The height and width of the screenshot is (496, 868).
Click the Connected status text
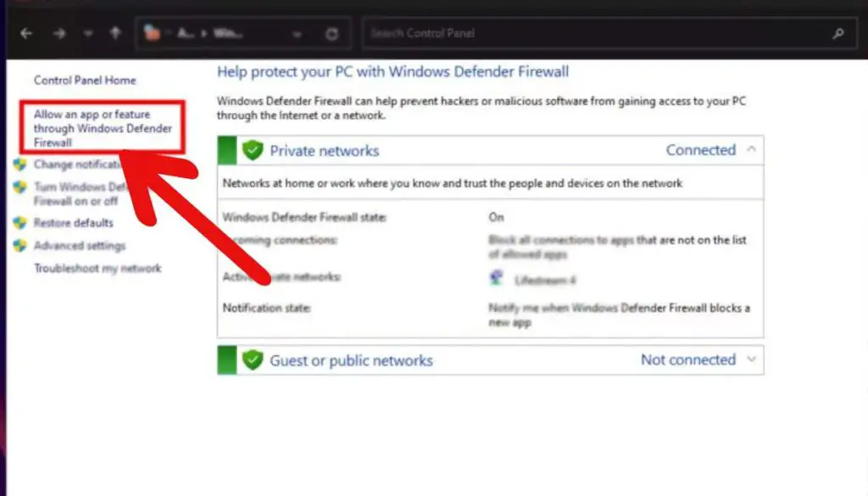(x=701, y=150)
